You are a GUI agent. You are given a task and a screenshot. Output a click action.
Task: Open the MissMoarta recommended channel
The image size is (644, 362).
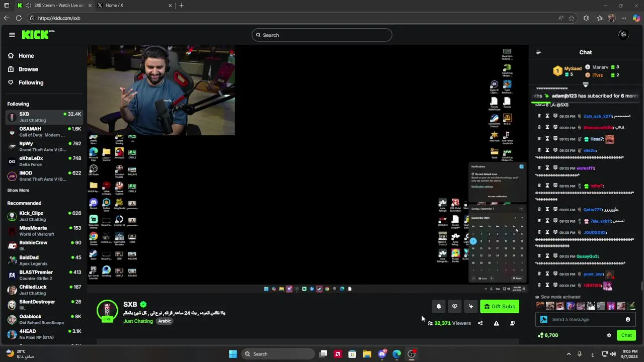coord(44,231)
